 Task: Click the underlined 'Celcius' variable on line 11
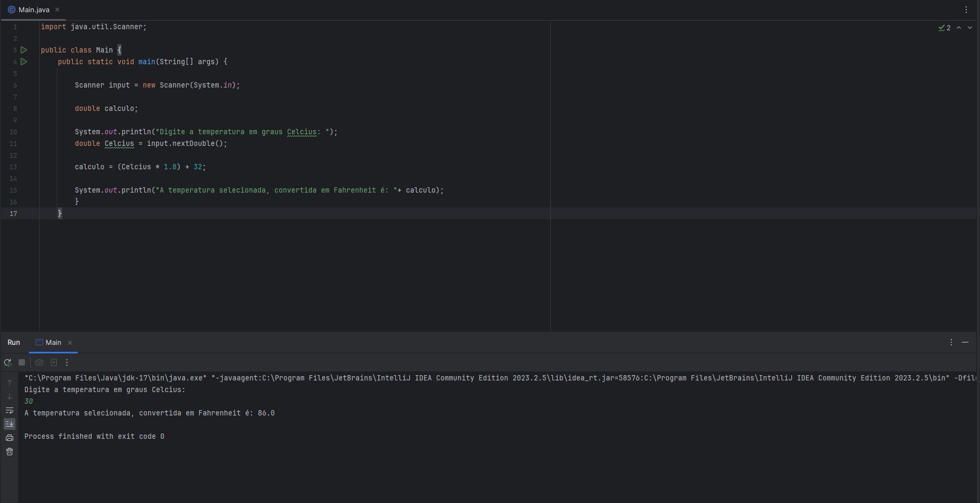[x=119, y=143]
